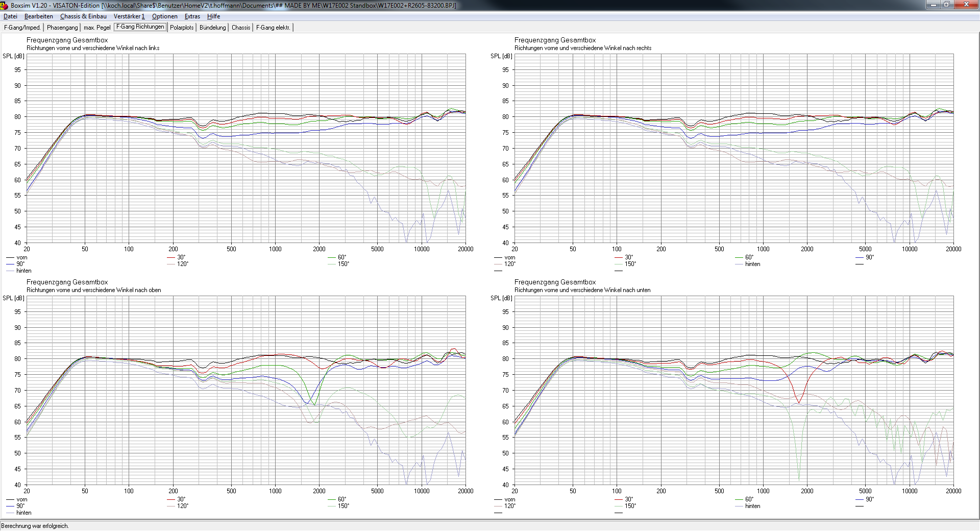Show the Polarplots tab
Image resolution: width=980 pixels, height=531 pixels.
click(x=182, y=28)
